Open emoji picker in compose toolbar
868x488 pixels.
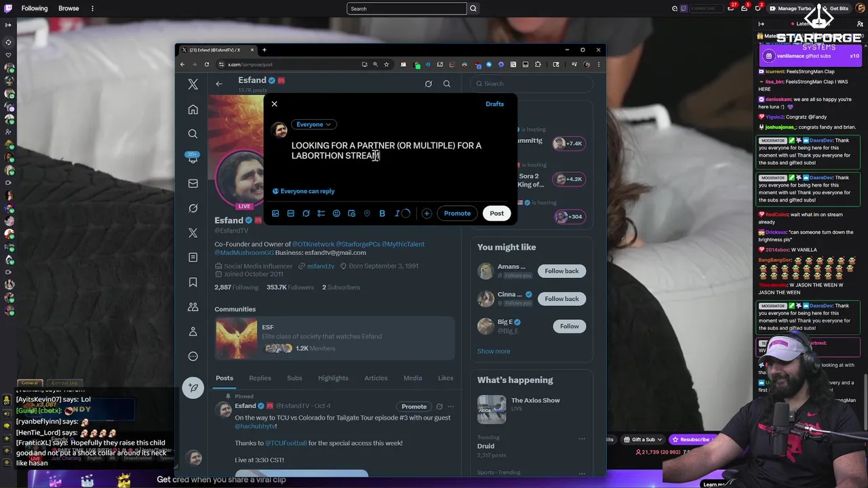336,213
